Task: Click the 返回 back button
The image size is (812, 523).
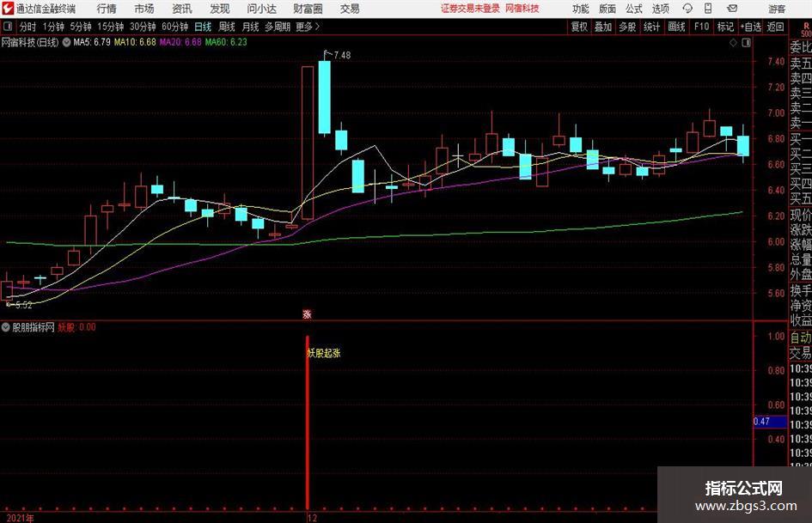Action: pos(775,27)
